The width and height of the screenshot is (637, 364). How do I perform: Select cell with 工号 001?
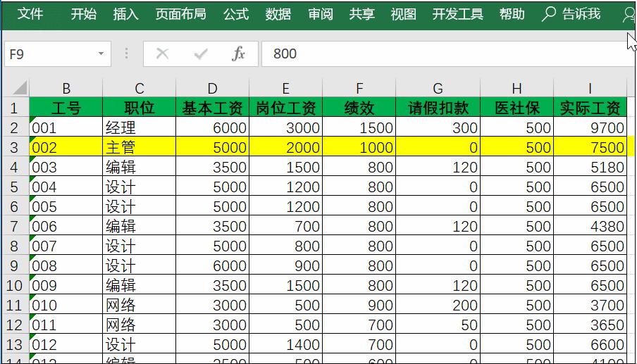(x=66, y=127)
